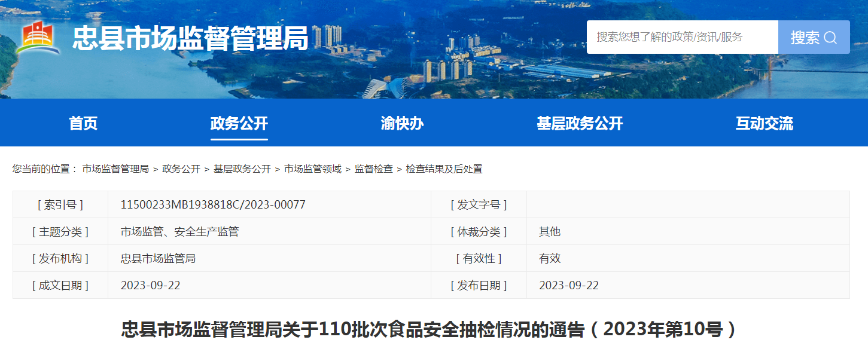
Task: Go to 监督检查 breadcrumb link
Action: pyautogui.click(x=374, y=169)
